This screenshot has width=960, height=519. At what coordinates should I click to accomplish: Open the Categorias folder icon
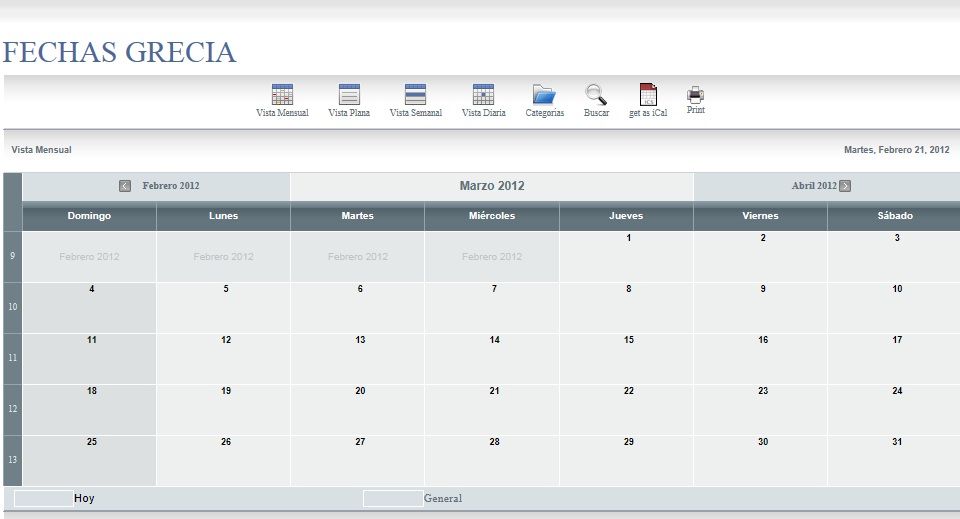(x=544, y=95)
